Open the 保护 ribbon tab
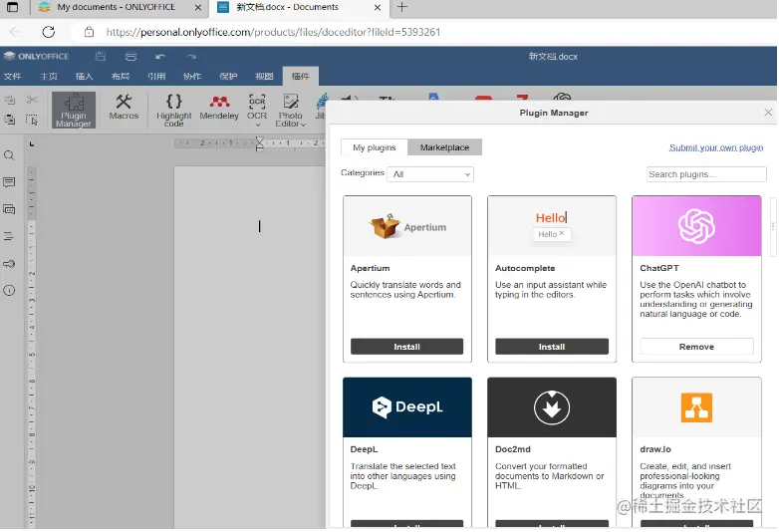The height and width of the screenshot is (532, 779). 228,76
